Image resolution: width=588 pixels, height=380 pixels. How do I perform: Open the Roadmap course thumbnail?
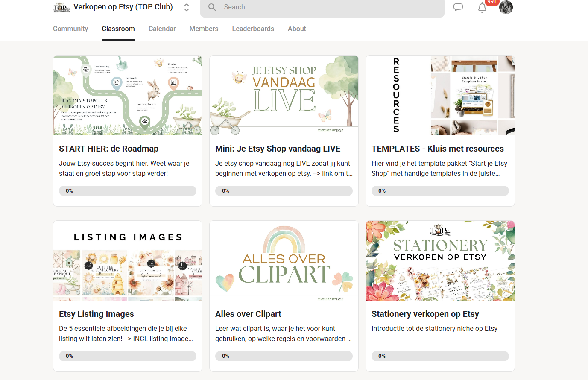click(x=128, y=95)
